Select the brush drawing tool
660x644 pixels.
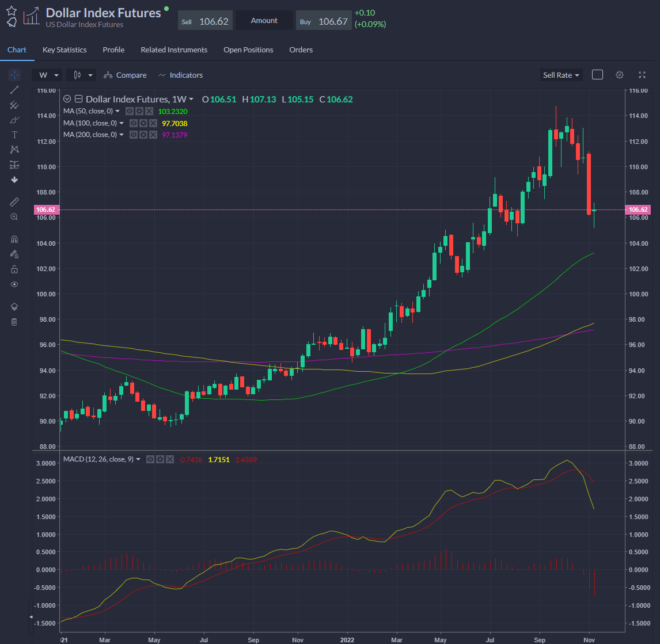tap(14, 120)
